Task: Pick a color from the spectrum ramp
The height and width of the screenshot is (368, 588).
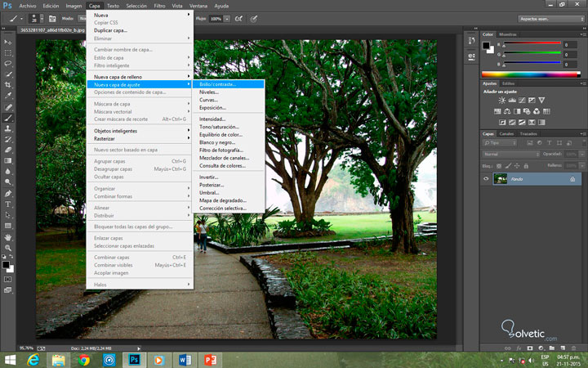Action: tap(530, 74)
